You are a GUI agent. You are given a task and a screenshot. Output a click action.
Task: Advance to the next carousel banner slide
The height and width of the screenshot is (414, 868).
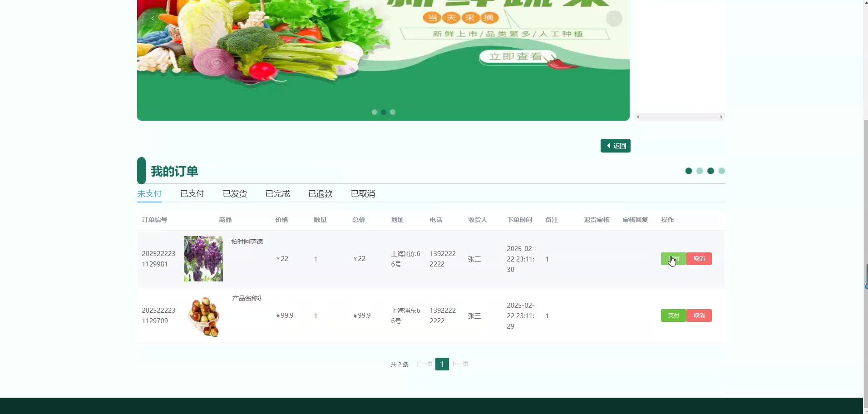(614, 18)
